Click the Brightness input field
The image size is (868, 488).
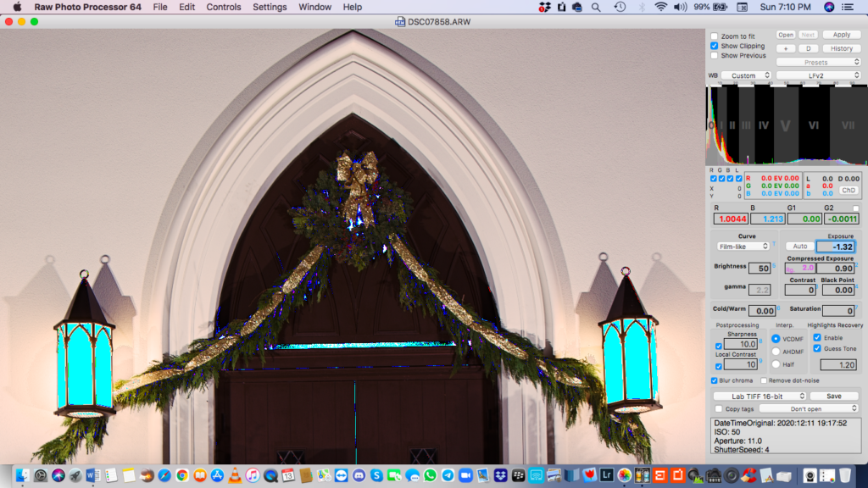(759, 269)
